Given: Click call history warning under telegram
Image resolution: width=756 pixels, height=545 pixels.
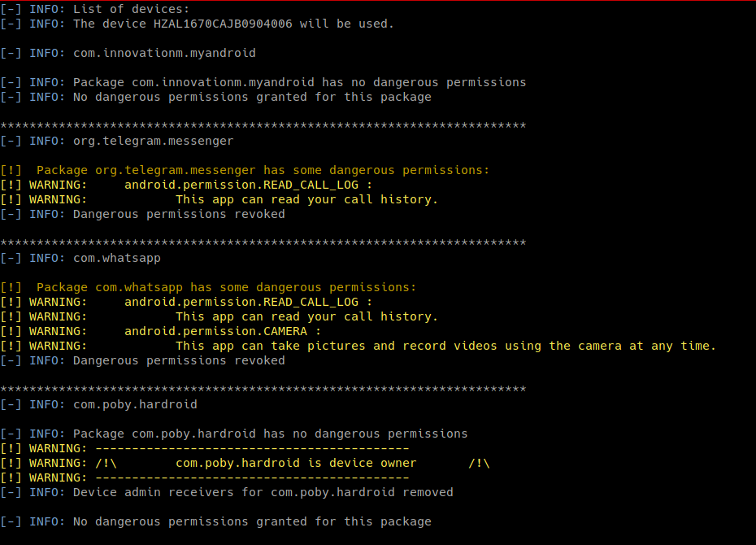Looking at the screenshot, I should (219, 199).
